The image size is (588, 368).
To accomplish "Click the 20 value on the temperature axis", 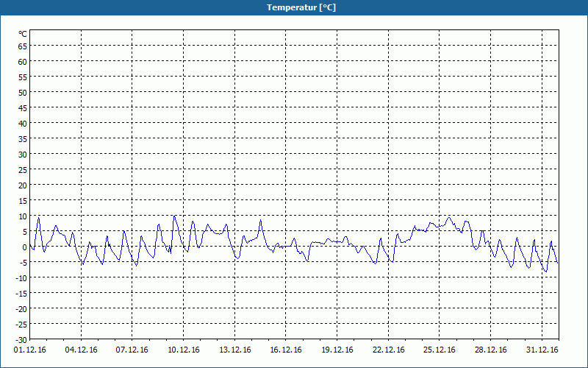I will coord(23,185).
